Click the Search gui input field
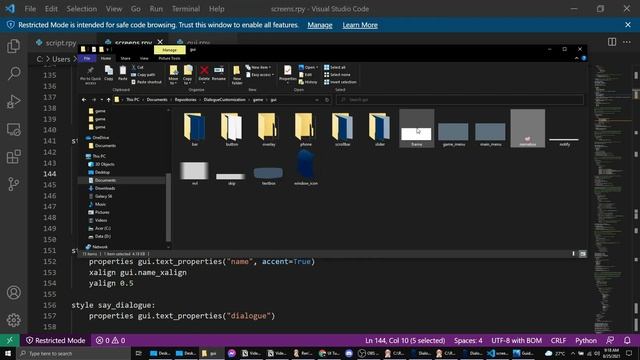This screenshot has height=360, width=640. click(460, 100)
